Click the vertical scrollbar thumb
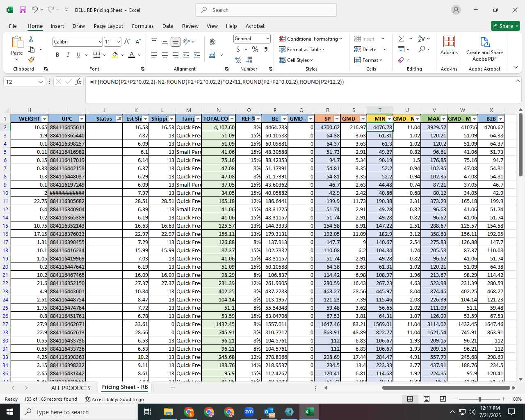This screenshot has height=420, width=525. click(520, 146)
